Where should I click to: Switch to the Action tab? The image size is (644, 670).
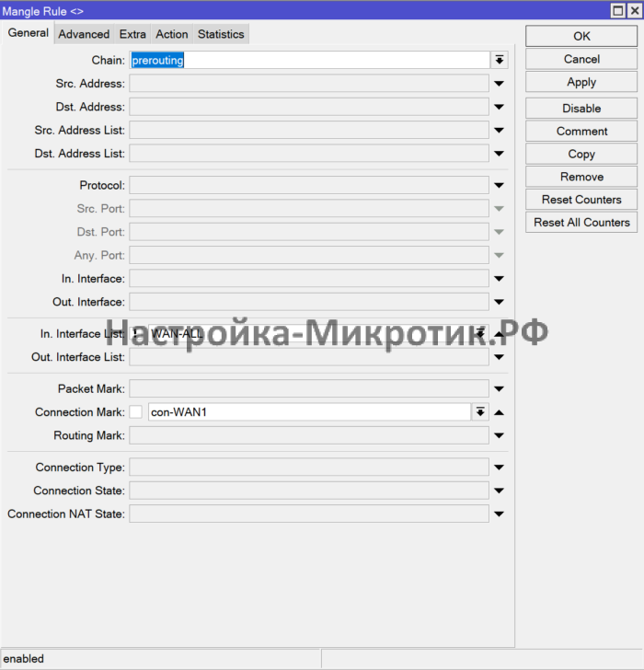click(171, 34)
